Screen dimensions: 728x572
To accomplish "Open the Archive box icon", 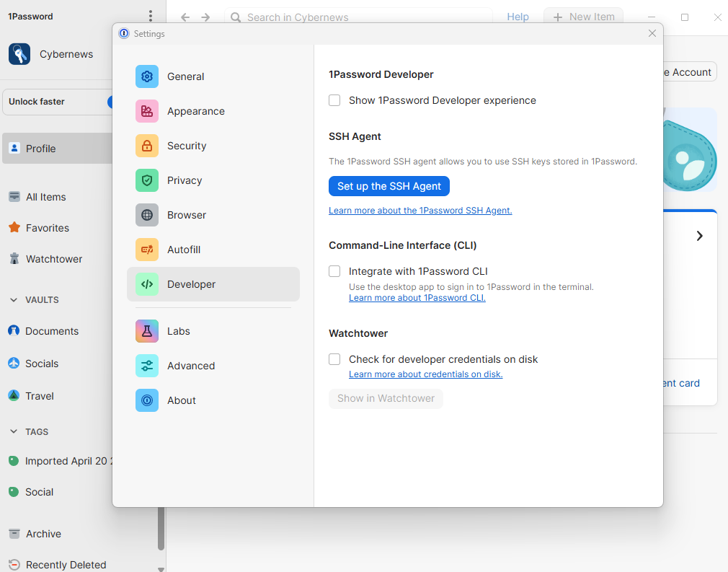I will [14, 534].
